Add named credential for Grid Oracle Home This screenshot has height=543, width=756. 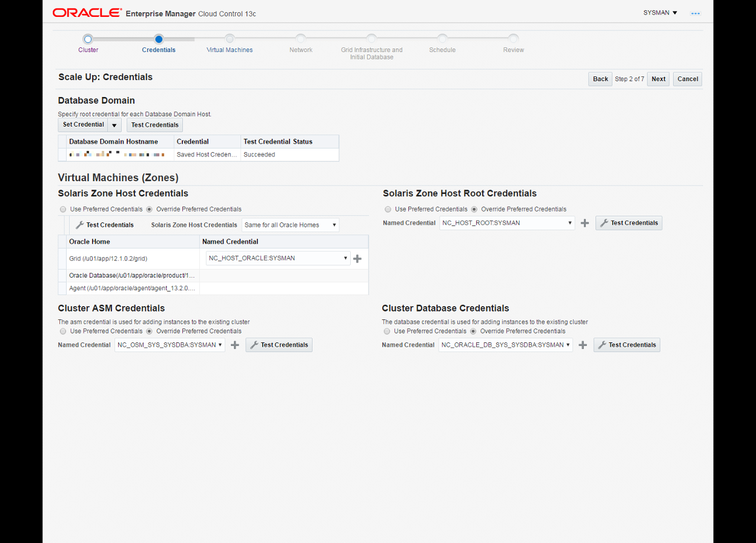(x=357, y=259)
